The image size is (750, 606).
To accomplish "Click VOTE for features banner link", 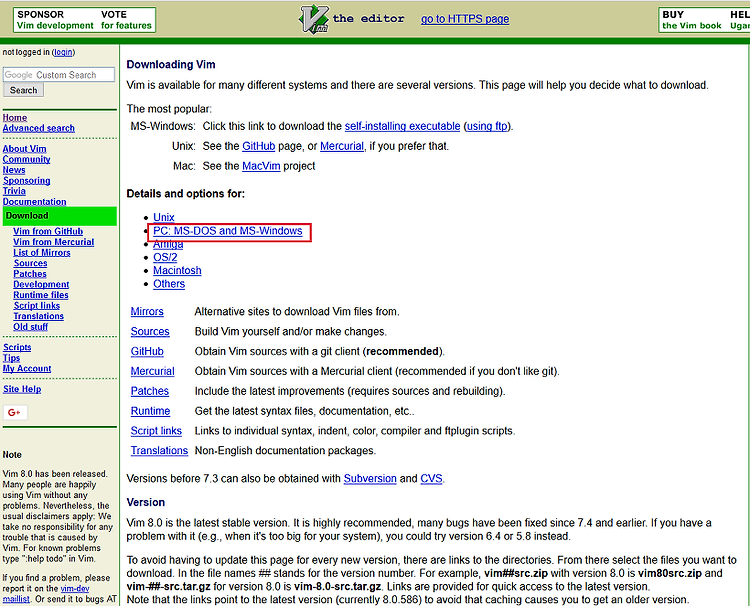I will (126, 20).
